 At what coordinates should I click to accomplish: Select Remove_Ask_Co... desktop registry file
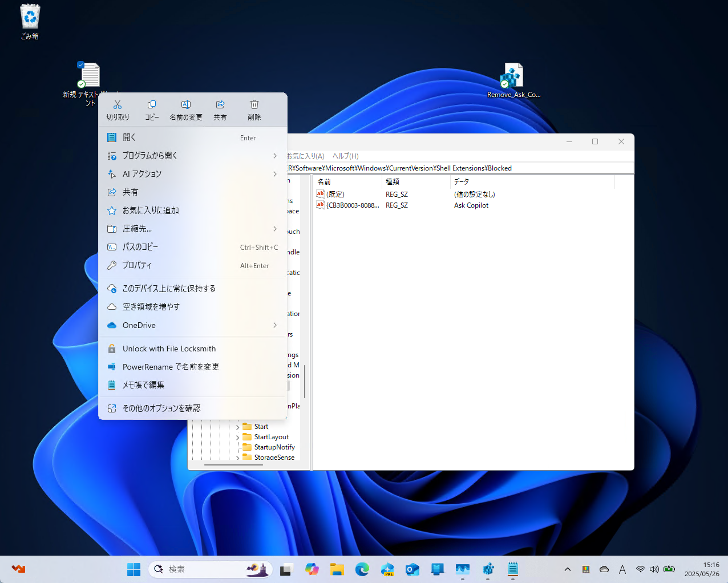[513, 80]
